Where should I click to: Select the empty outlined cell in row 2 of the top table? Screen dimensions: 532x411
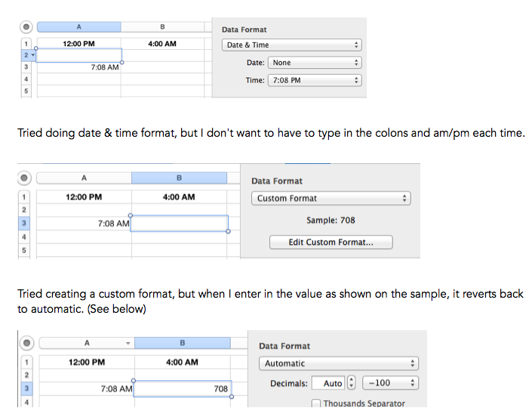click(78, 55)
